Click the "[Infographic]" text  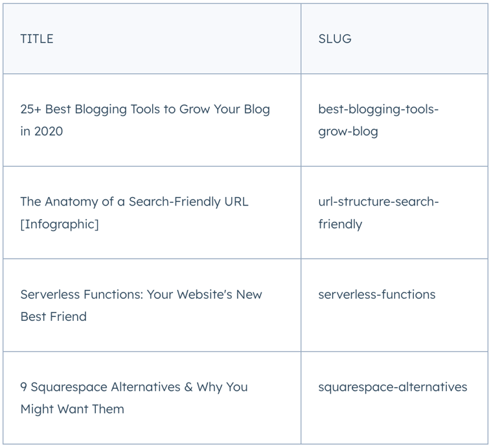click(60, 224)
